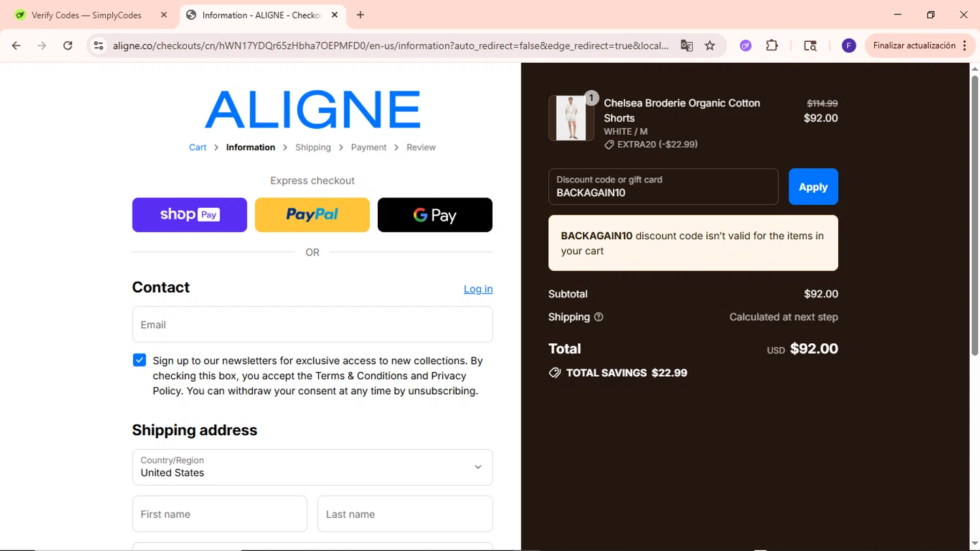This screenshot has height=551, width=980.
Task: Click the media/search side panel icon
Action: pyautogui.click(x=810, y=46)
